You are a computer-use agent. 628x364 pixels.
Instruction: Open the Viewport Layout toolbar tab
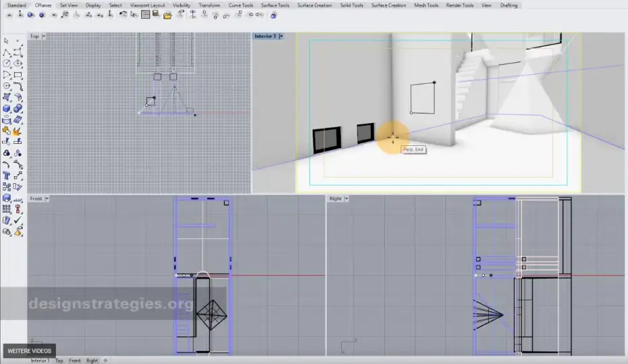(x=147, y=5)
